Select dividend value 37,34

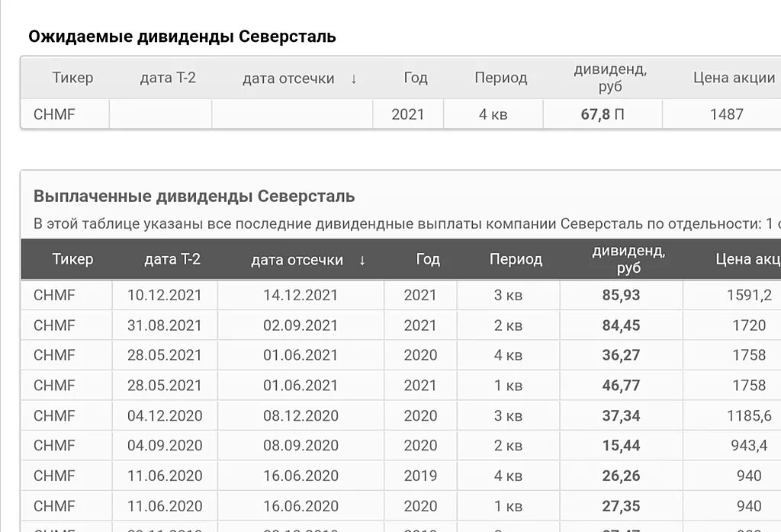click(621, 415)
